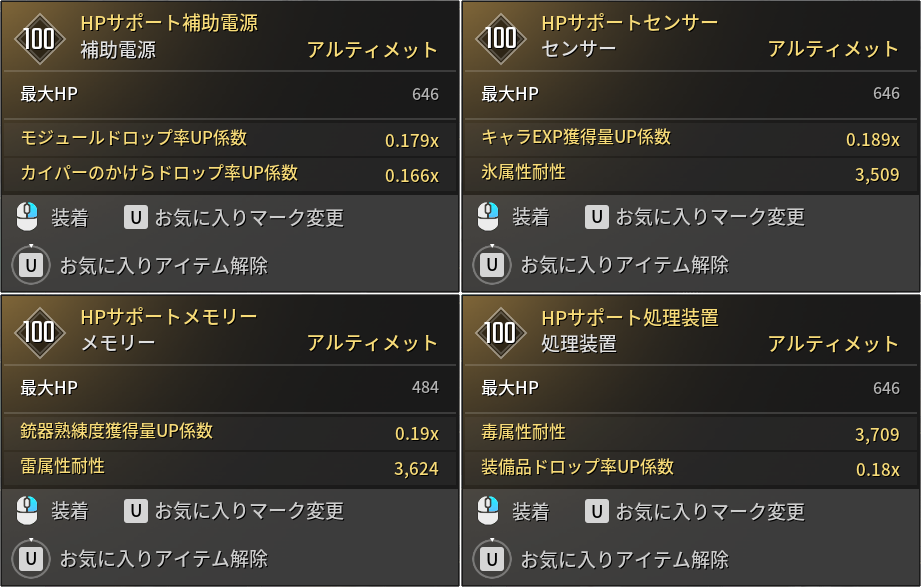Remove favorite via お気に入りアイテム解除 on 補助電源

coord(164,266)
